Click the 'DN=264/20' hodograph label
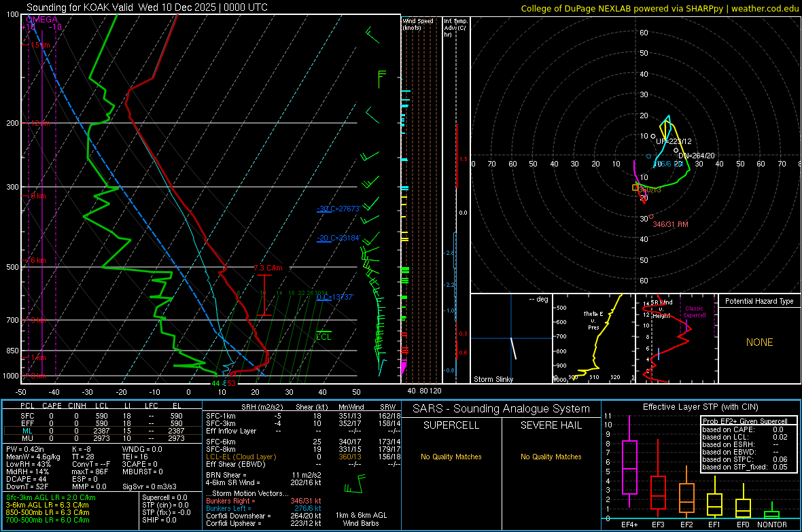Image resolution: width=802 pixels, height=532 pixels. pyautogui.click(x=696, y=156)
